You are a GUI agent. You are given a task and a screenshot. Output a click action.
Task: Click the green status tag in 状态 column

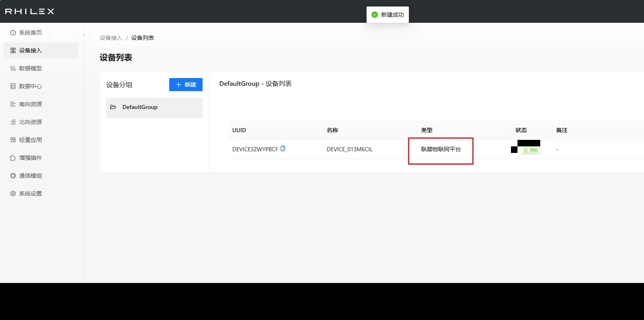[530, 150]
